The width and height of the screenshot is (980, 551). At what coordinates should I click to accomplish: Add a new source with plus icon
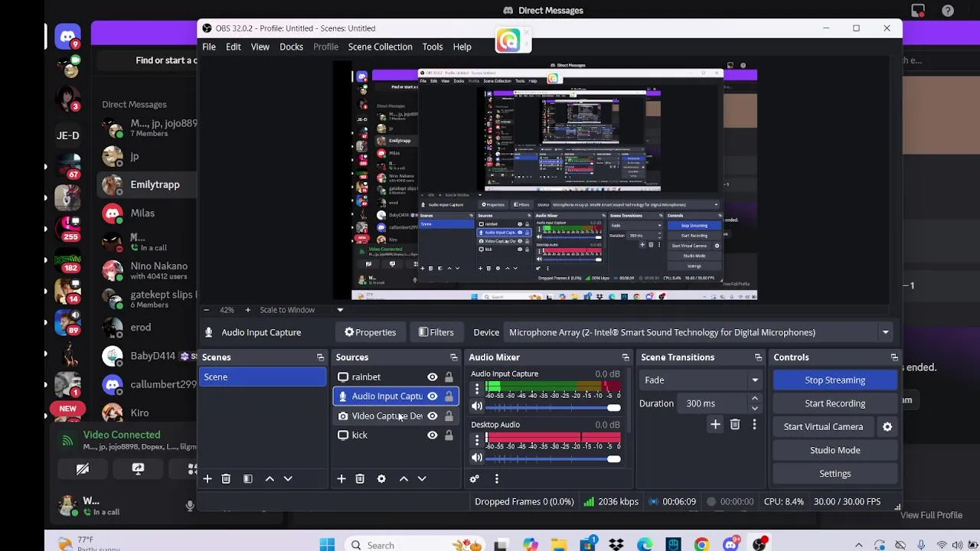click(x=341, y=478)
